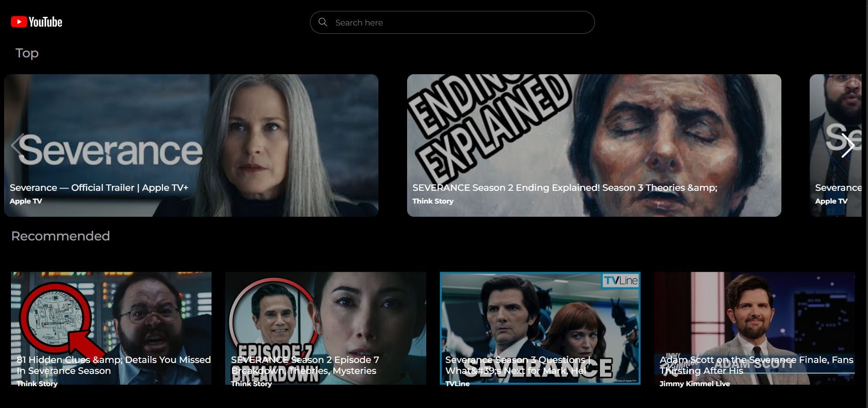Image resolution: width=868 pixels, height=408 pixels.
Task: Open 'SEVERANCE Season 2 Ending Explained!' title
Action: point(565,188)
